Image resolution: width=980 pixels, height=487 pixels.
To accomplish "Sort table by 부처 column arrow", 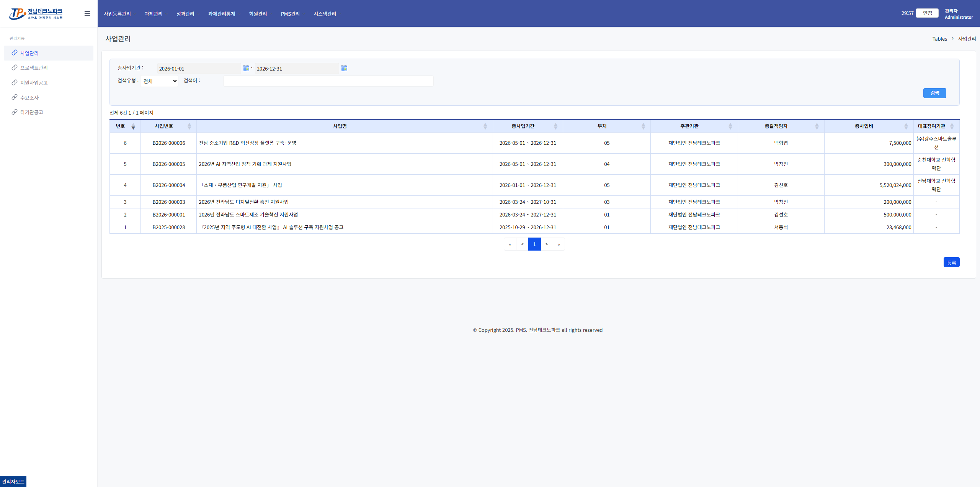I will pos(643,126).
